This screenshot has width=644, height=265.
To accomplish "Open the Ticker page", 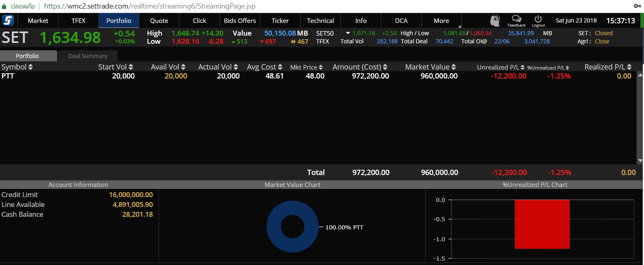I will click(x=280, y=20).
